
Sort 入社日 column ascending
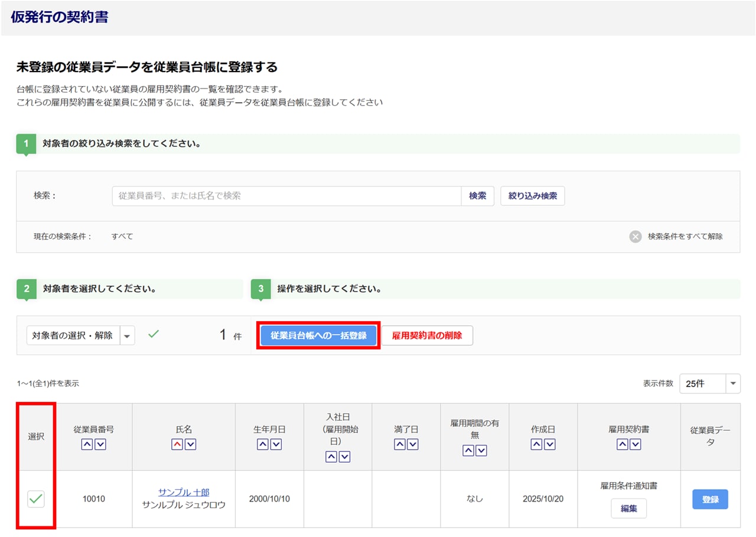point(331,457)
